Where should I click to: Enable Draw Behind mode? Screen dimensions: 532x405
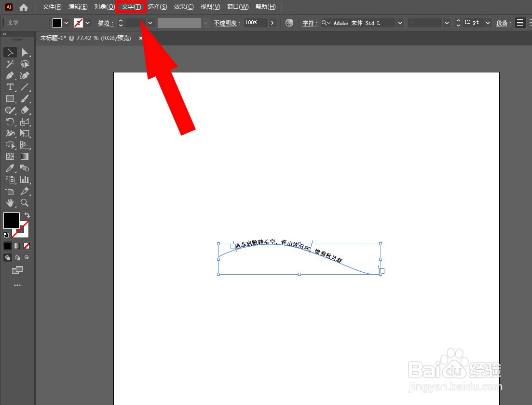click(x=17, y=258)
